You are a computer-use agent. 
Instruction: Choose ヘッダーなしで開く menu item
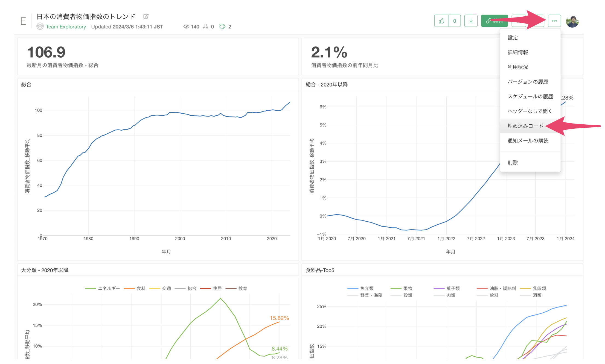tap(530, 111)
